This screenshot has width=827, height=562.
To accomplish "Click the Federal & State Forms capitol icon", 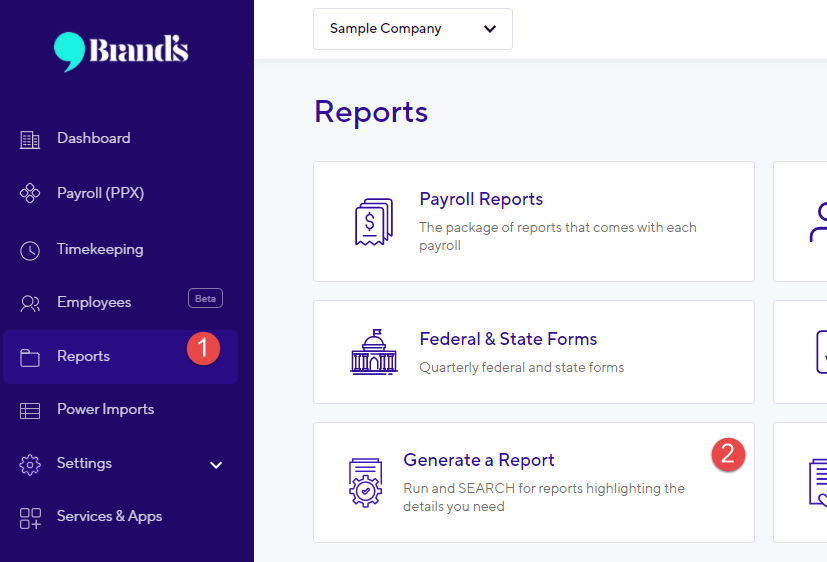I will 373,352.
